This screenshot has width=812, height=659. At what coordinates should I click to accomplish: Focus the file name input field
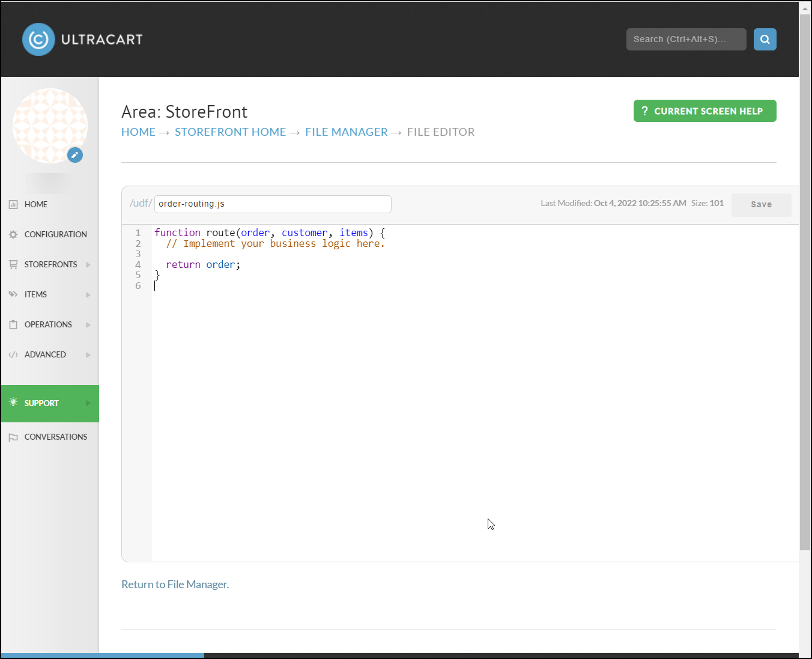(x=273, y=204)
